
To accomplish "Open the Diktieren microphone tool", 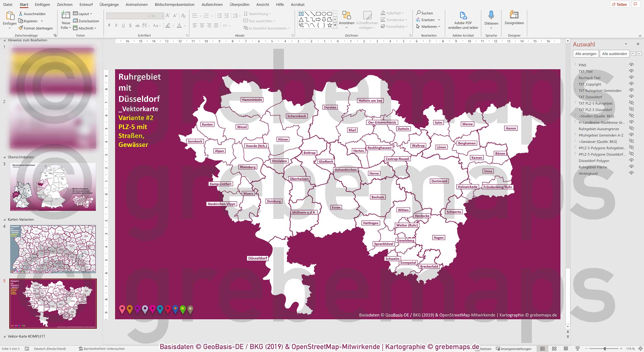I will coord(491,15).
